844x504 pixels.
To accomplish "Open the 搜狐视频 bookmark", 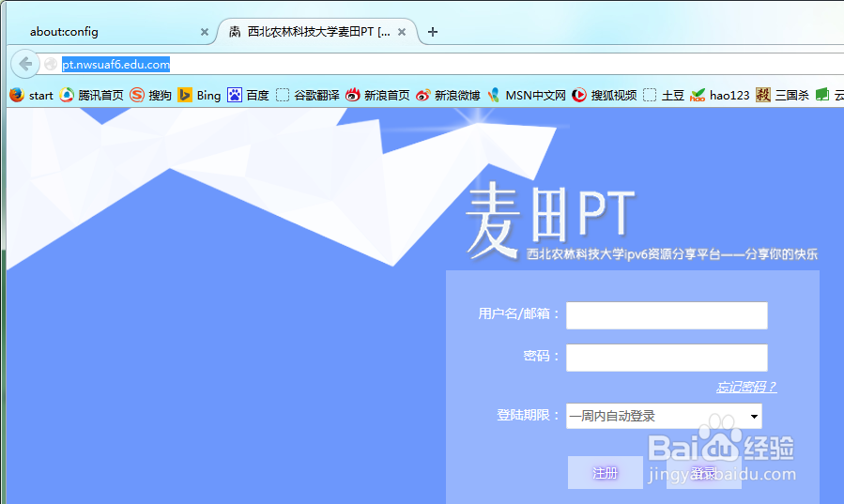I will [604, 95].
